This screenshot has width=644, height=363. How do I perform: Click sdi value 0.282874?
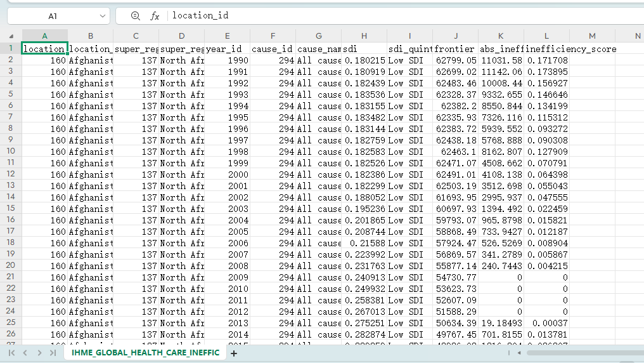tap(364, 334)
